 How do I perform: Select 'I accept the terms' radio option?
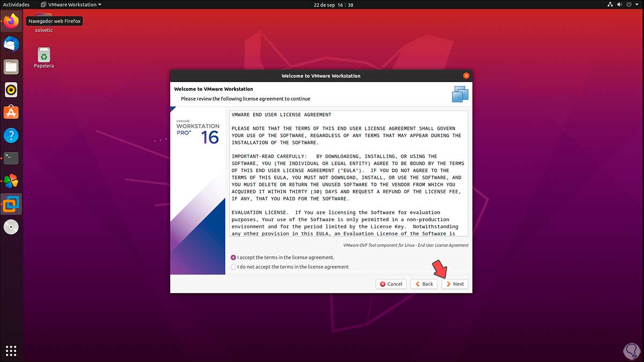pyautogui.click(x=233, y=258)
